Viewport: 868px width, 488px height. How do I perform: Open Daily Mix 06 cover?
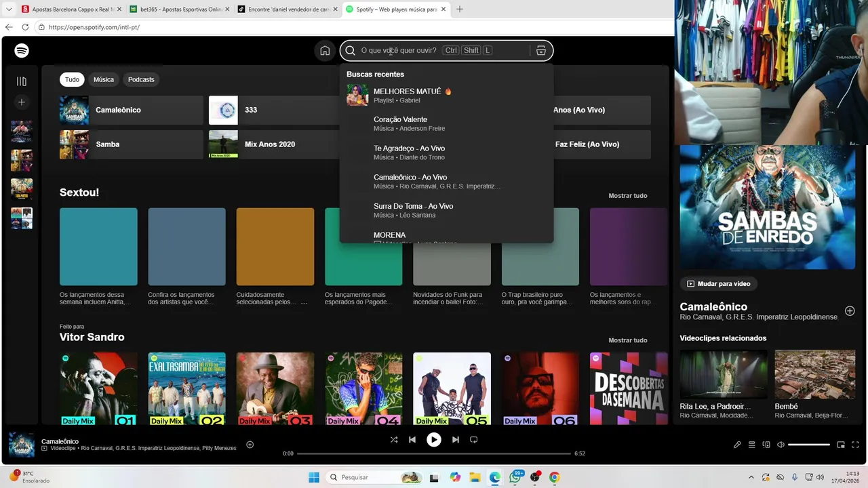pyautogui.click(x=540, y=388)
